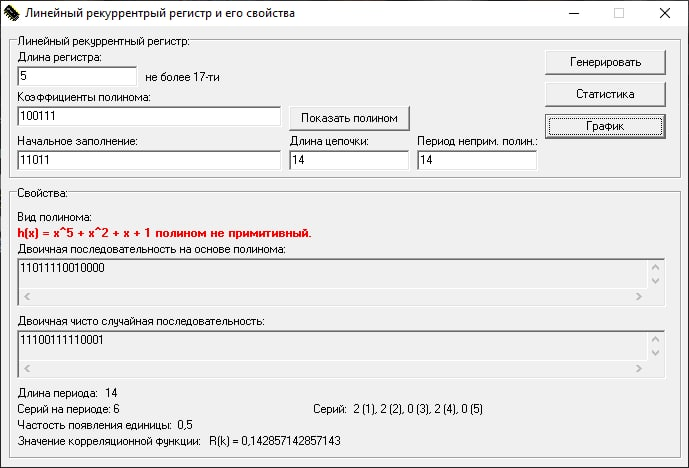Viewport: 689px width, 468px height.
Task: Click the Период неприм. полин. field
Action: [477, 160]
